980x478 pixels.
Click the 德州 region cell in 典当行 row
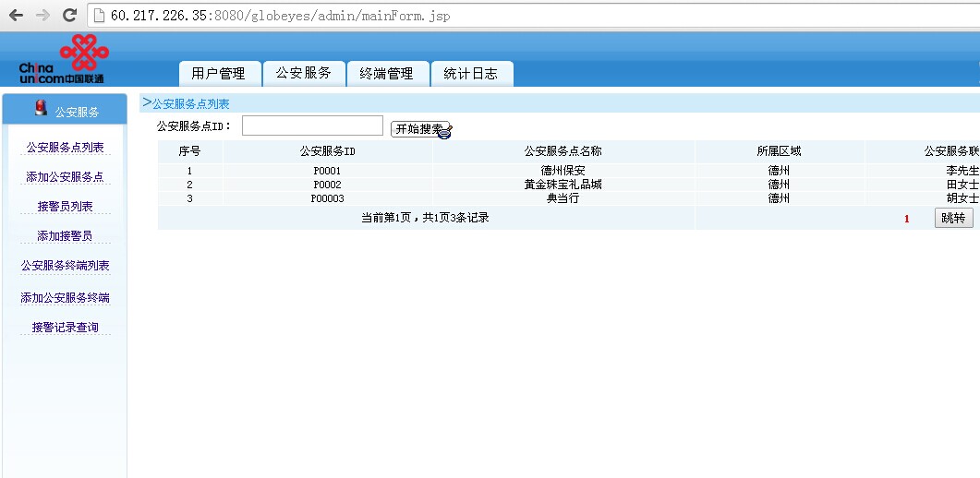[x=779, y=199]
